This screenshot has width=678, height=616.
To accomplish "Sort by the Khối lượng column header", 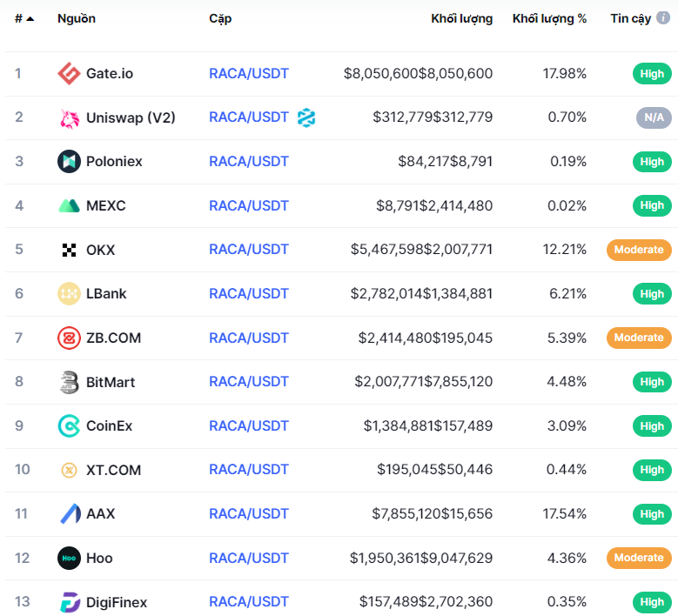I will coord(462,19).
